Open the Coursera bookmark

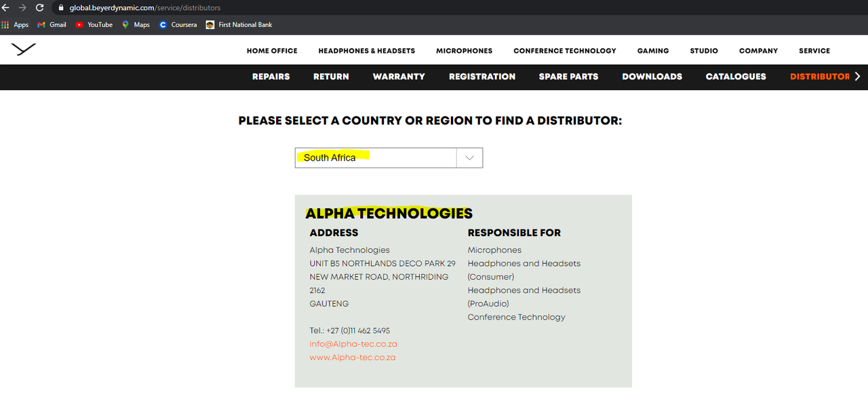pyautogui.click(x=178, y=24)
